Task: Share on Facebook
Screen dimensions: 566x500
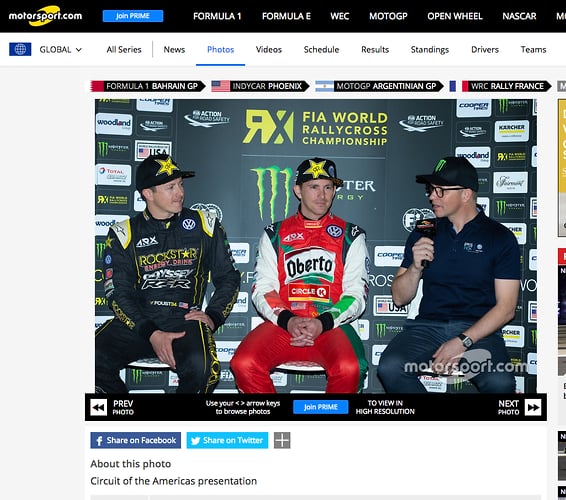Action: 135,440
